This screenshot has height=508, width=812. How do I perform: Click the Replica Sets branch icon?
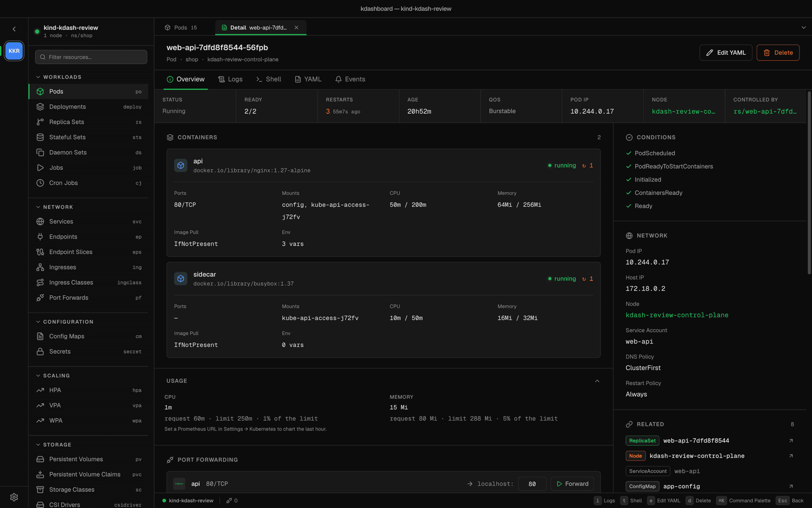point(40,122)
